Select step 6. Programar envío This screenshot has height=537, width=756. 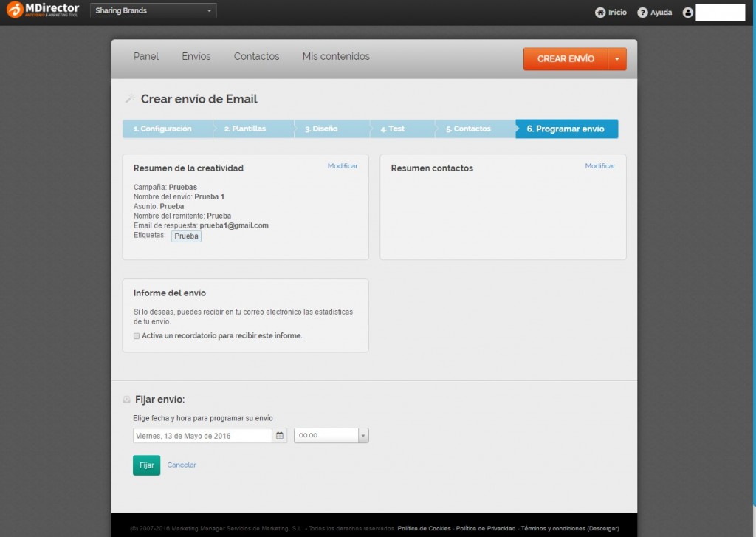click(x=566, y=129)
